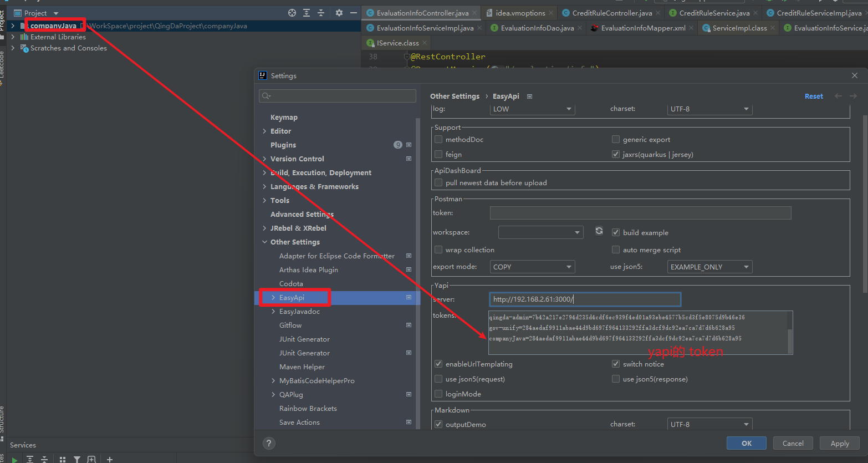Expand the Editor settings node
The width and height of the screenshot is (868, 463).
(264, 131)
